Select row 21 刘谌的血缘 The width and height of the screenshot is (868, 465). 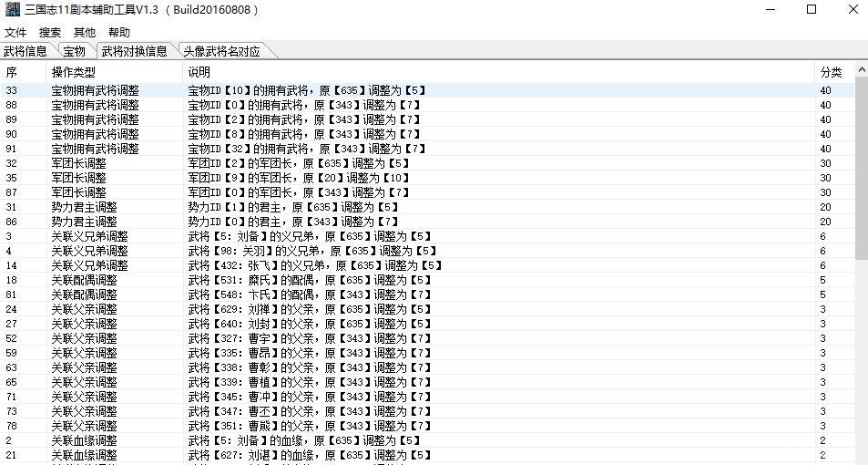[x=427, y=455]
